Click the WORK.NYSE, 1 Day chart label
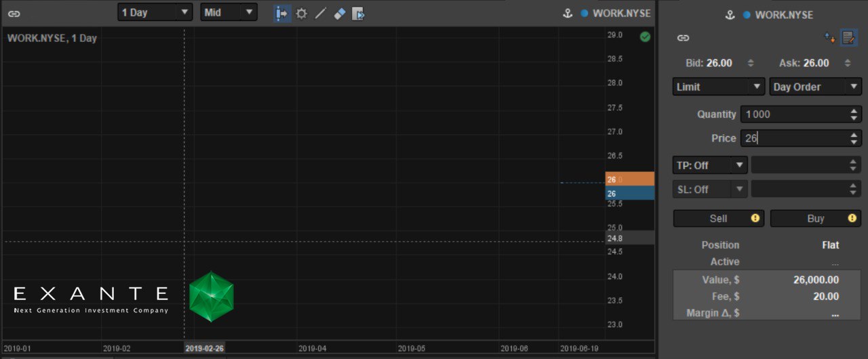 52,39
